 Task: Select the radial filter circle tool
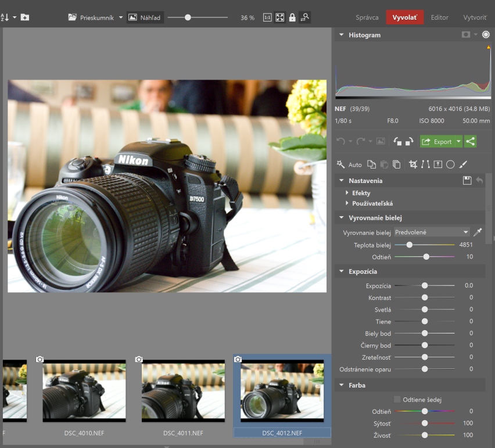(450, 164)
